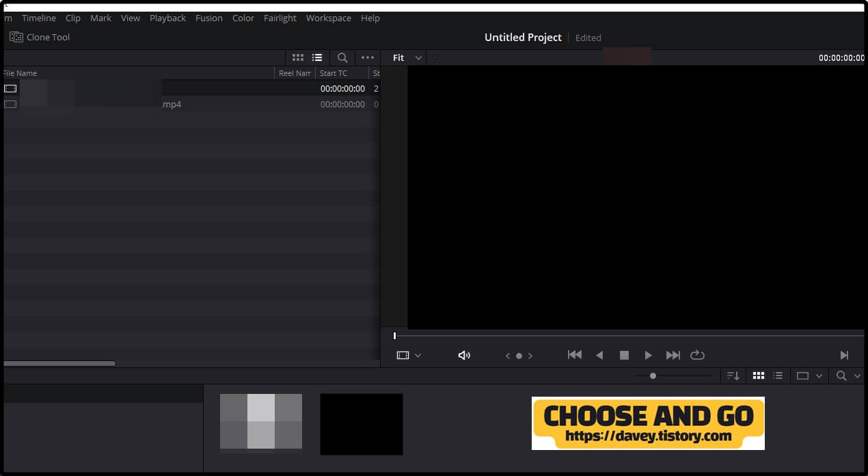Open the Workspace menu
This screenshot has height=476, width=868.
[x=329, y=18]
